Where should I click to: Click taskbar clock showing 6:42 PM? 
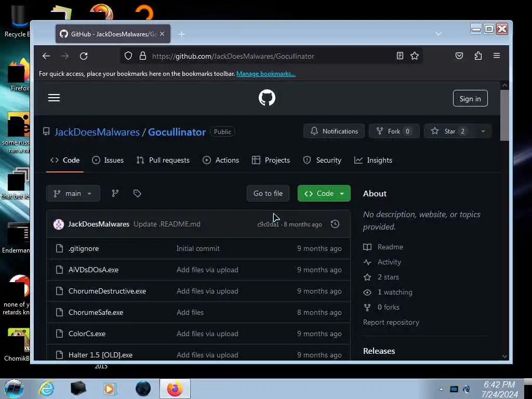click(x=499, y=389)
